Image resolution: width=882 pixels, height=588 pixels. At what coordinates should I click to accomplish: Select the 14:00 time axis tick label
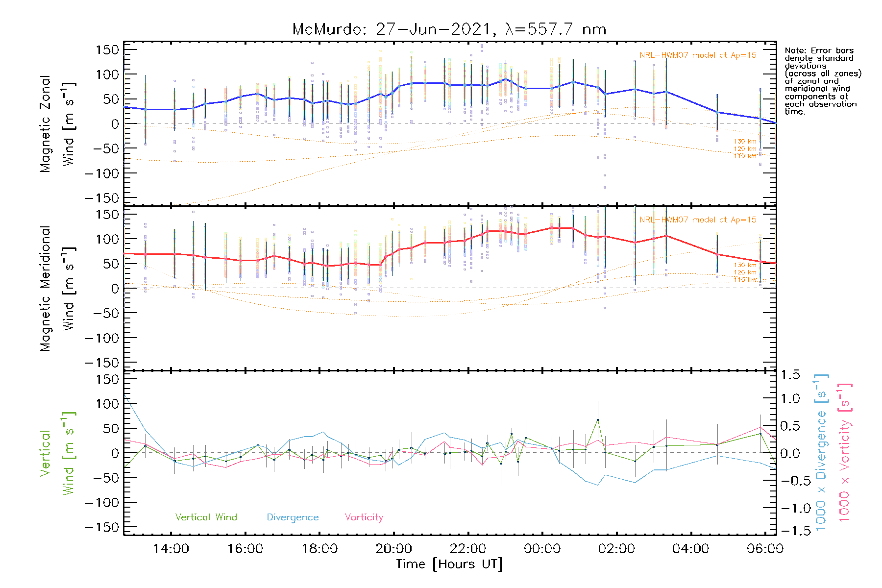click(171, 548)
